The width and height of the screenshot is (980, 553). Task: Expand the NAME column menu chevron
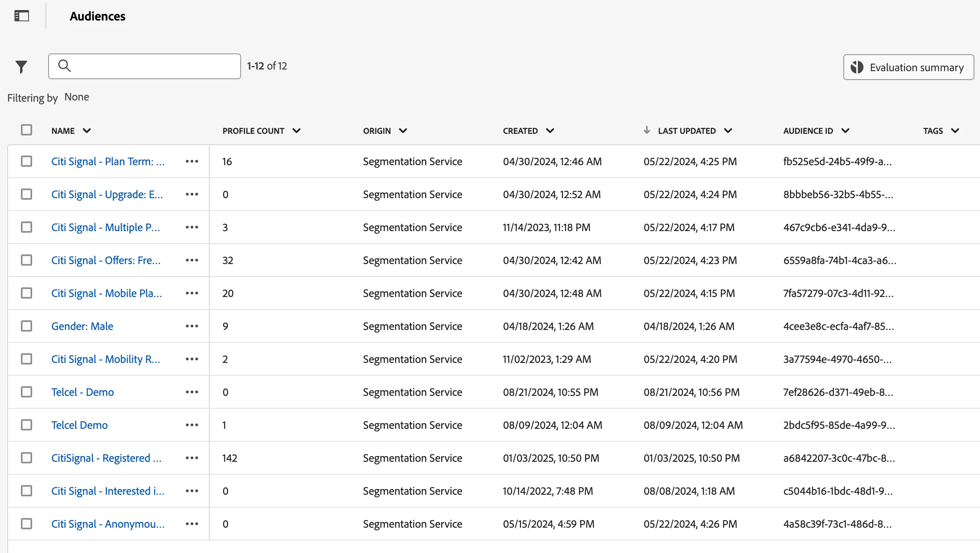87,131
